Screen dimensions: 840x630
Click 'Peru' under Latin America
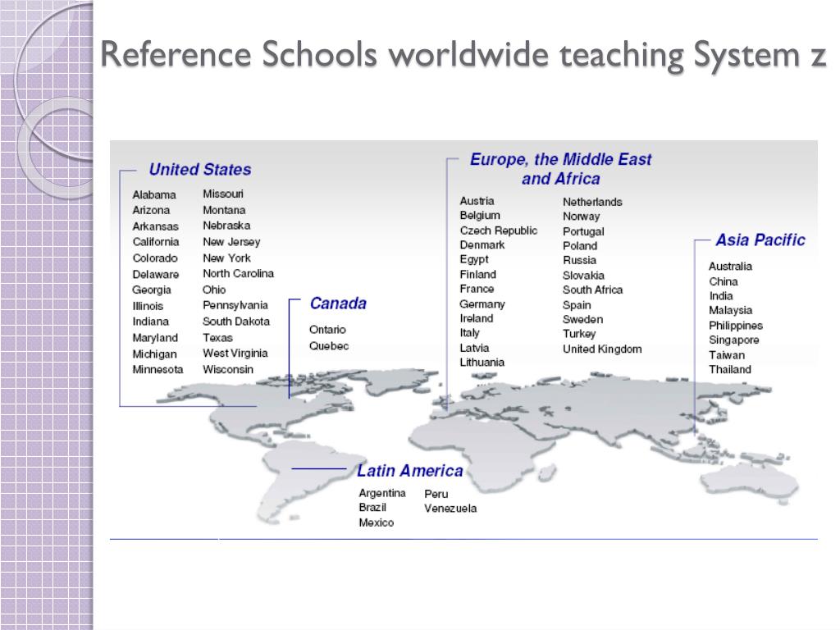point(436,494)
